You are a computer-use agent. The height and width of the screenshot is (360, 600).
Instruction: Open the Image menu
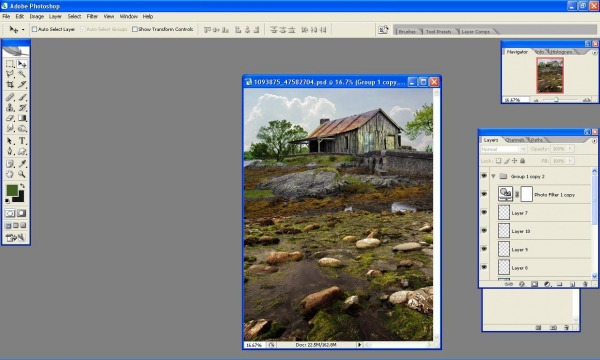(x=37, y=16)
